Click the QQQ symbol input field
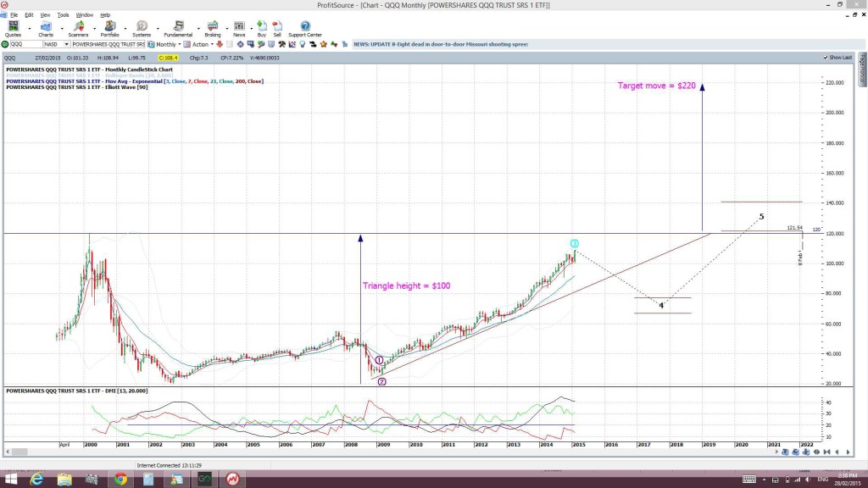Image resolution: width=868 pixels, height=488 pixels. pyautogui.click(x=25, y=44)
